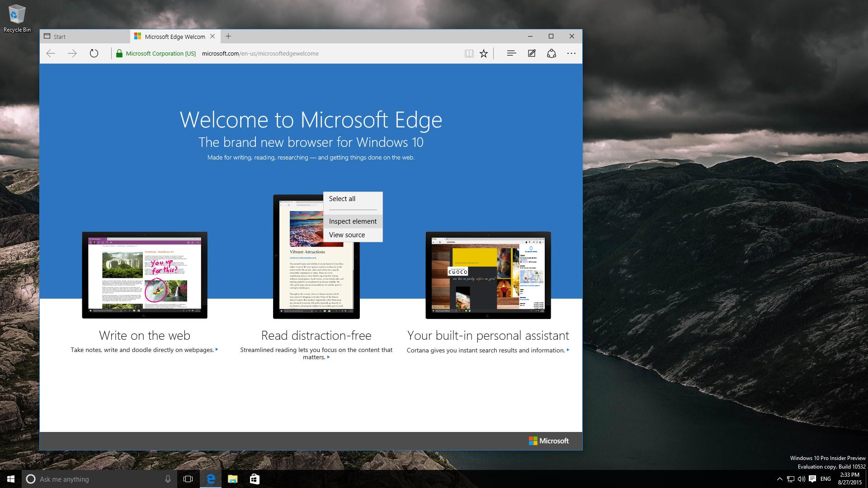This screenshot has width=868, height=488.
Task: Switch to the Start tab
Action: (x=85, y=37)
